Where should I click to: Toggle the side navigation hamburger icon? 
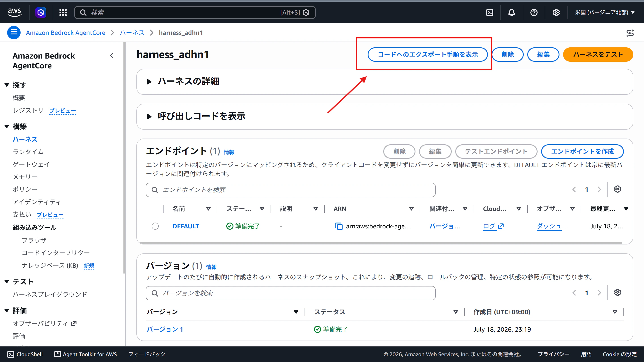(14, 32)
